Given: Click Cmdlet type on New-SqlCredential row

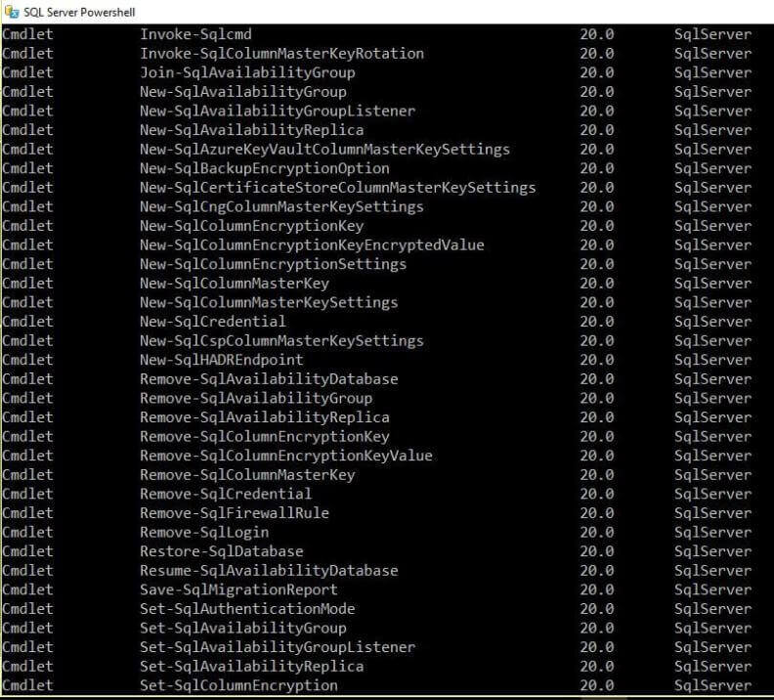Looking at the screenshot, I should [x=27, y=322].
